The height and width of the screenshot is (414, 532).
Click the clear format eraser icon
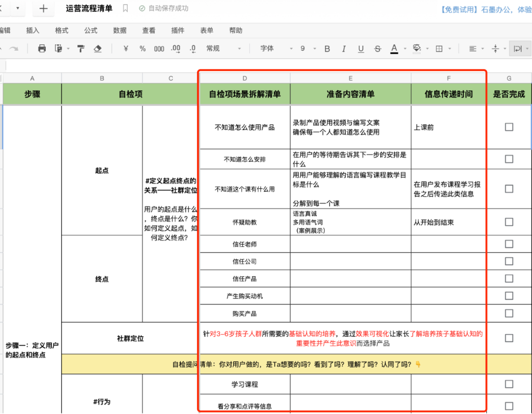pyautogui.click(x=98, y=48)
